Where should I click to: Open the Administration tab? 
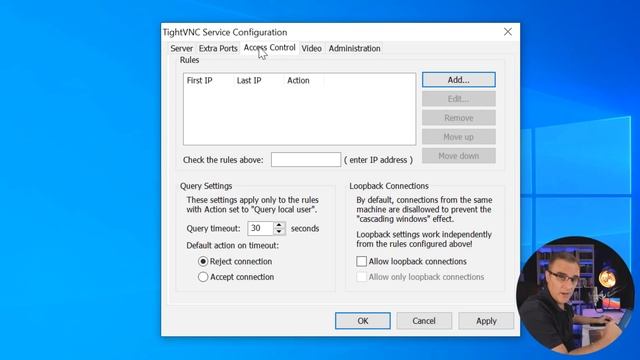[354, 49]
